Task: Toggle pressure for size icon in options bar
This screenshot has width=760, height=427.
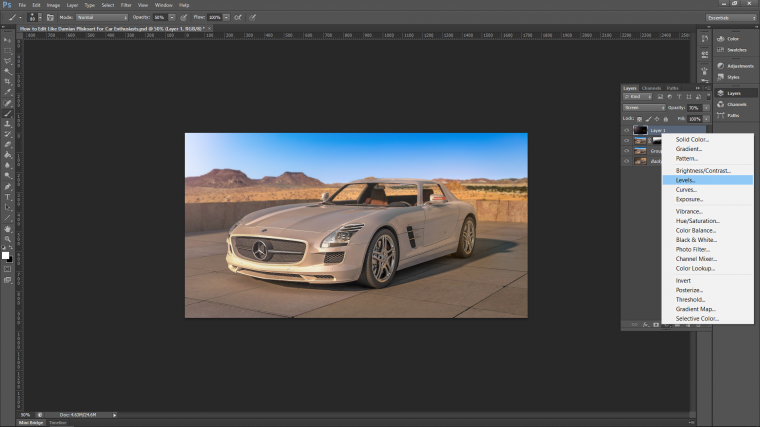Action: point(253,17)
